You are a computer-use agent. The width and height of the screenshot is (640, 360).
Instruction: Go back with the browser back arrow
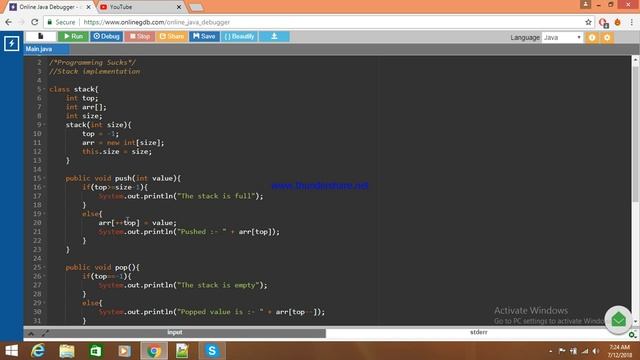[x=9, y=22]
